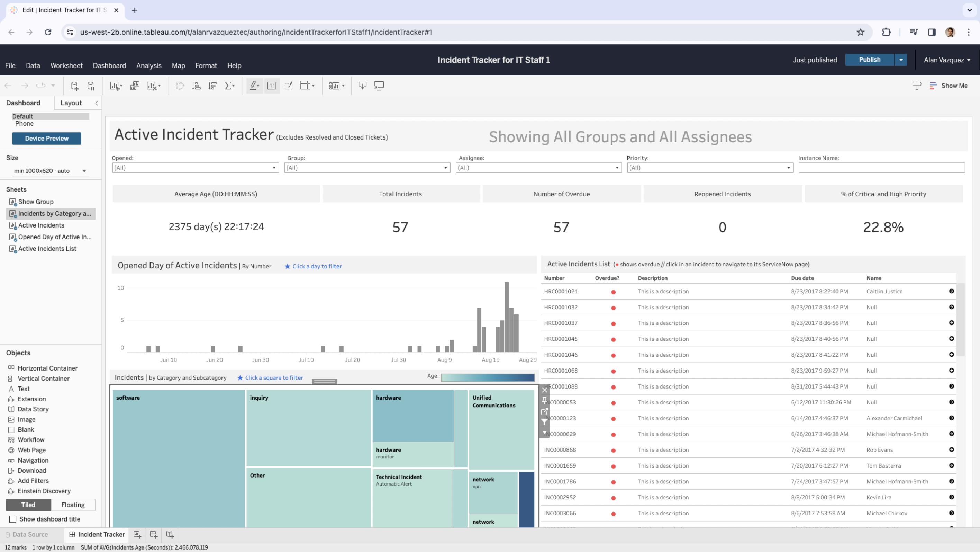Click the Device Preview button
The image size is (980, 552).
tap(46, 138)
